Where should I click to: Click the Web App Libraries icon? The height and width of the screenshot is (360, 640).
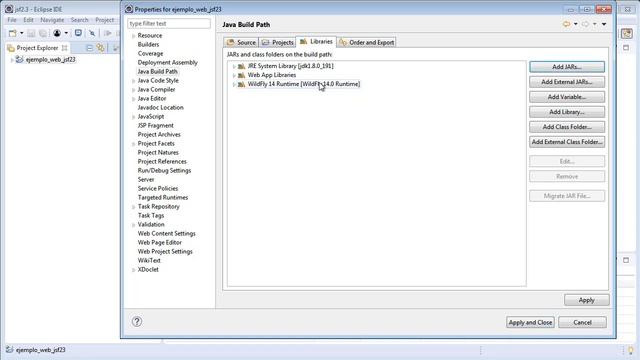point(241,75)
